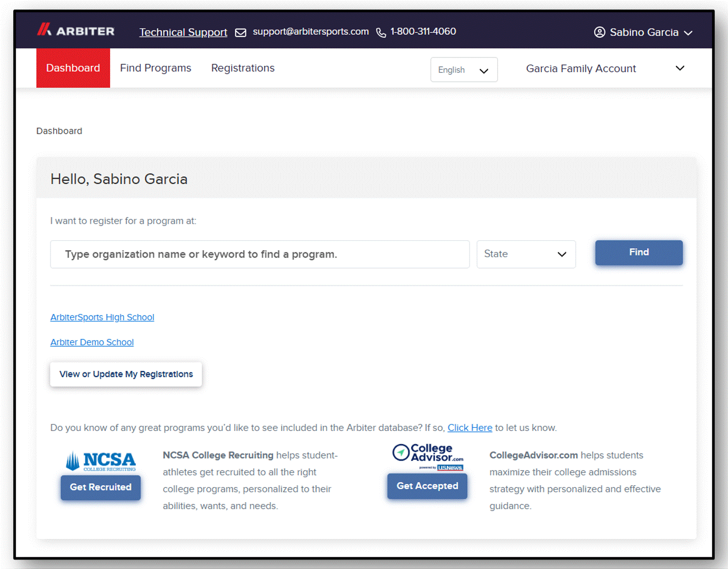Open the State dropdown
Screen dimensions: 728x569
click(526, 254)
